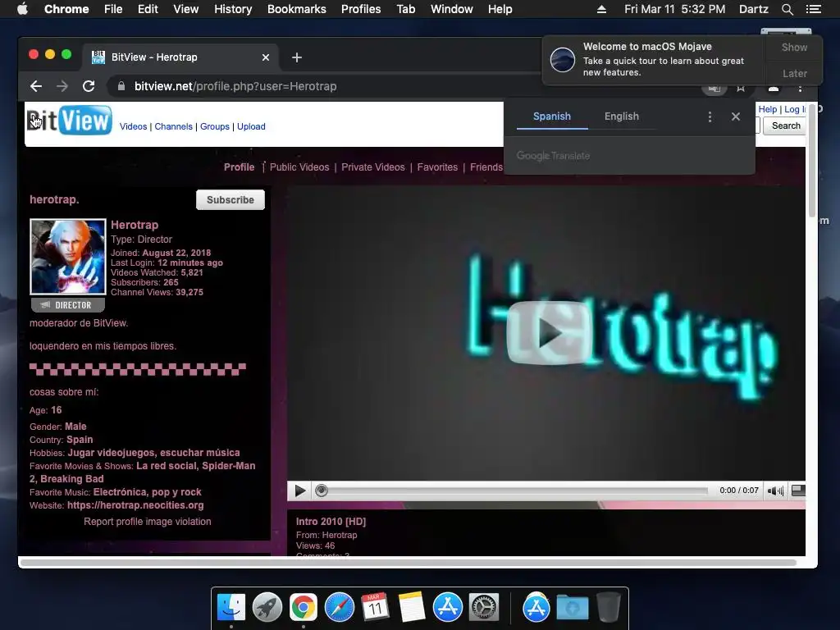
Task: Click the horizontal scrollbar at window bottom
Action: 409,563
